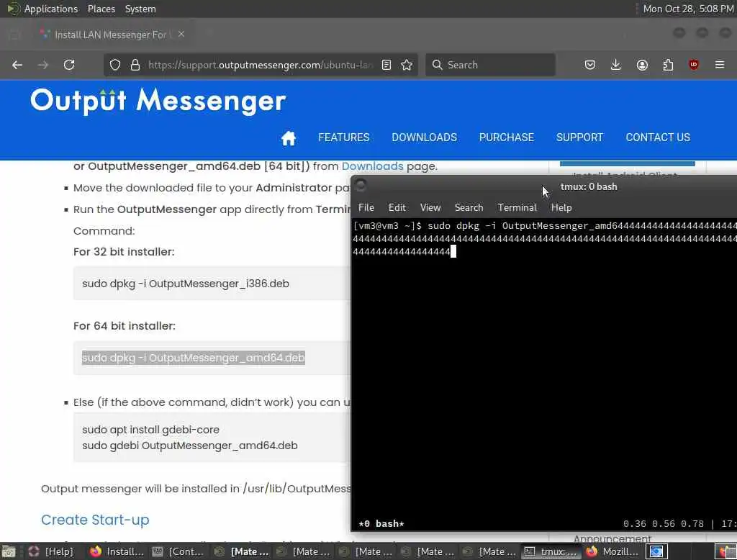The image size is (737, 560).
Task: Focus the Firefox URL address bar
Action: pyautogui.click(x=259, y=65)
